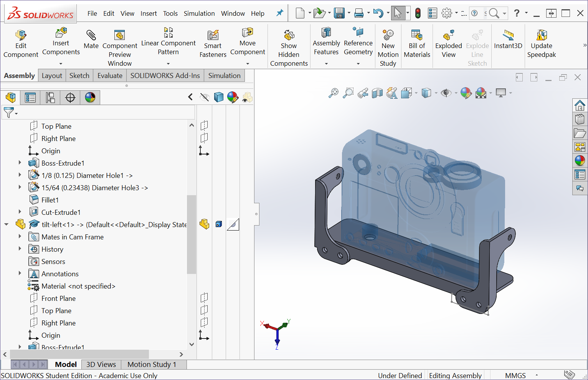Expand the Cut-Extrude1 feature
Viewport: 588px width, 380px height.
(20, 212)
